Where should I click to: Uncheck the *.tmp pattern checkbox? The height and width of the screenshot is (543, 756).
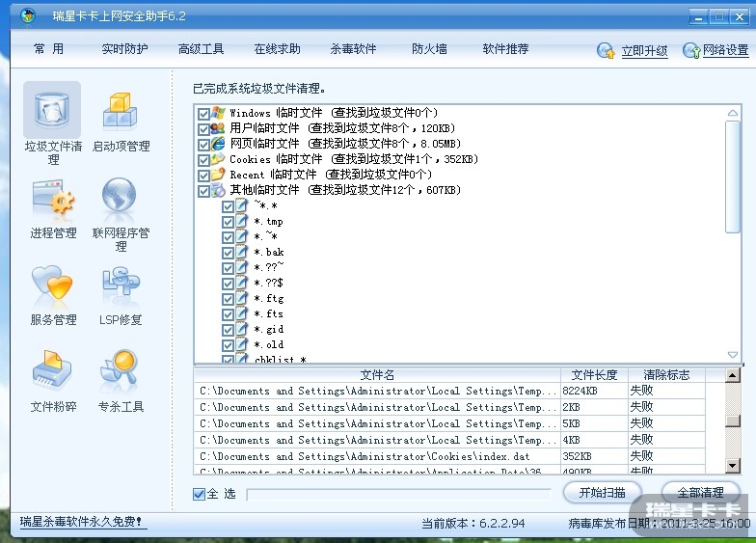[228, 222]
